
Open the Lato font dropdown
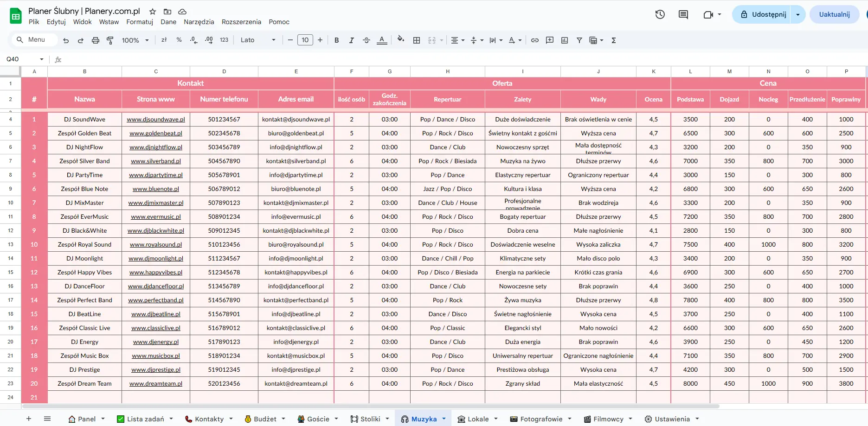pos(258,40)
